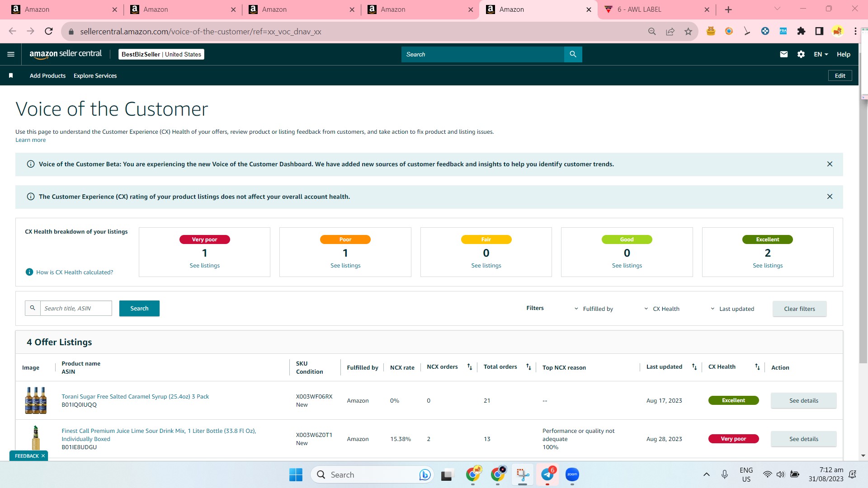Open the Explore Services menu item
Screen dimensions: 868x488
[95, 75]
